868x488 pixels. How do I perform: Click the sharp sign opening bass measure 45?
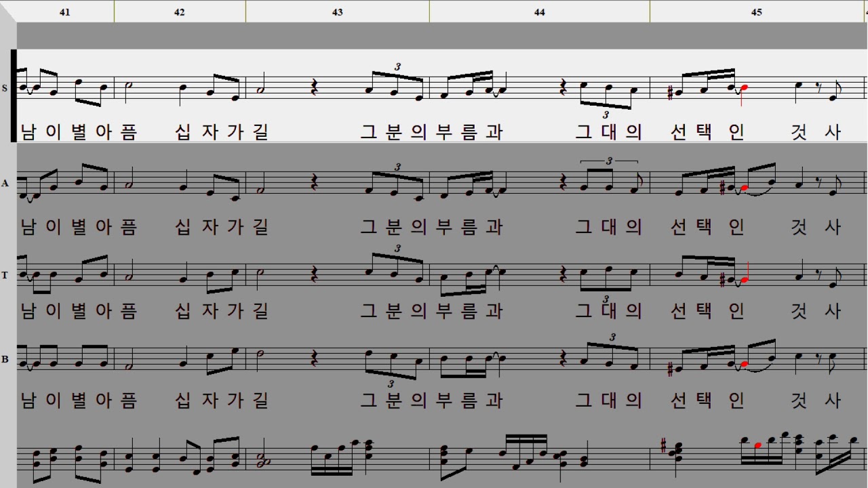click(x=671, y=369)
